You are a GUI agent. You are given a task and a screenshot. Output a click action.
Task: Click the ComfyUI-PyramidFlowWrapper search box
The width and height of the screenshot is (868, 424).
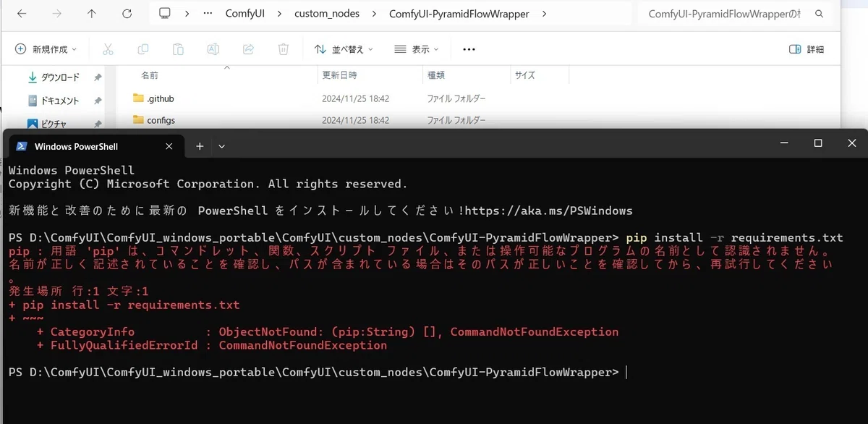coord(735,14)
